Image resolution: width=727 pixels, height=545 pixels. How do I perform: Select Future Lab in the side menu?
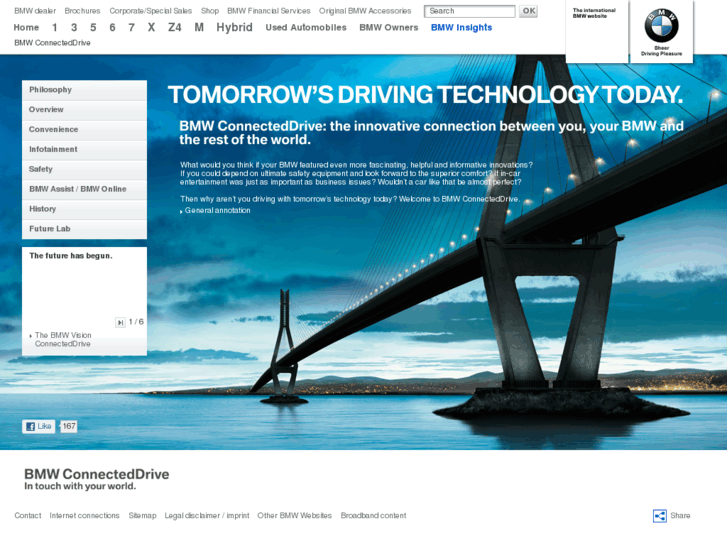pos(84,229)
